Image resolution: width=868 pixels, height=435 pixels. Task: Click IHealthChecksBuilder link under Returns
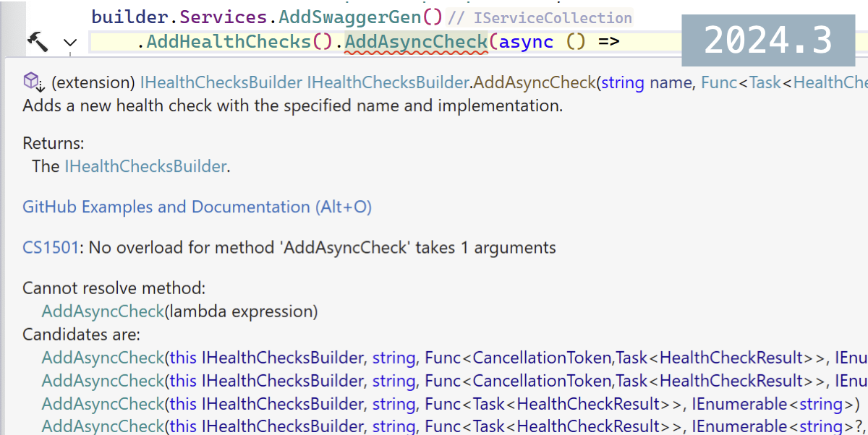click(145, 166)
